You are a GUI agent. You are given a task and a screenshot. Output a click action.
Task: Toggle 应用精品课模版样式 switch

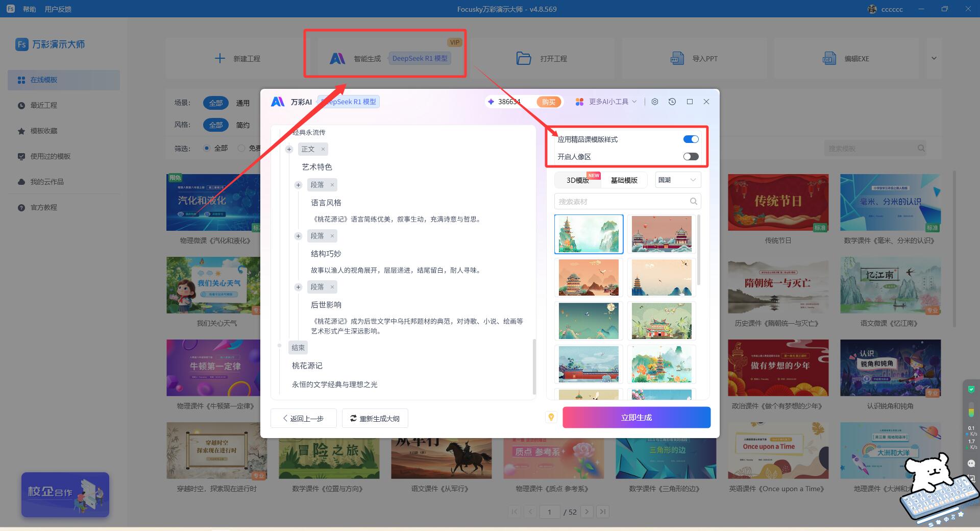click(691, 139)
